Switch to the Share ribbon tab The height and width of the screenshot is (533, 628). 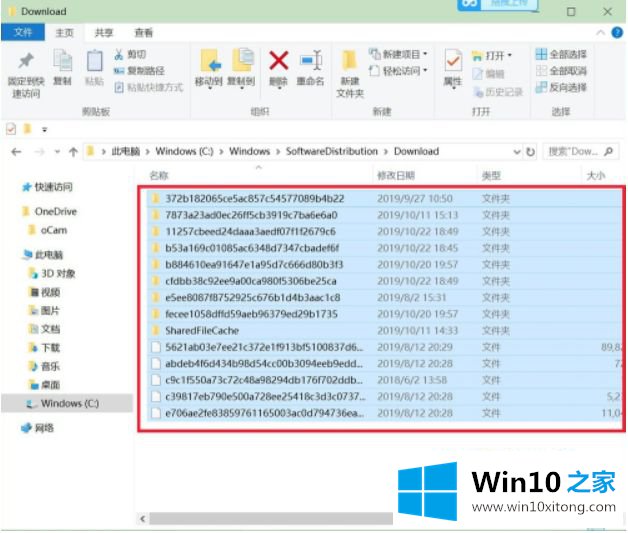click(104, 32)
